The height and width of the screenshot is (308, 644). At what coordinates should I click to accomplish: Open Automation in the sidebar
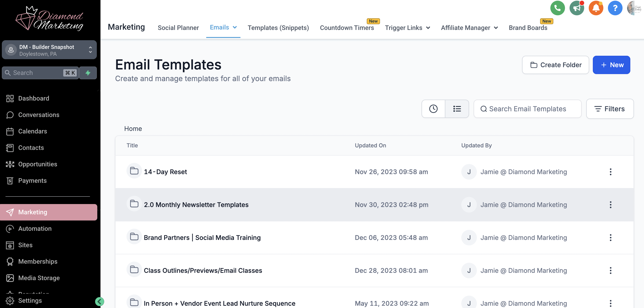tap(35, 228)
